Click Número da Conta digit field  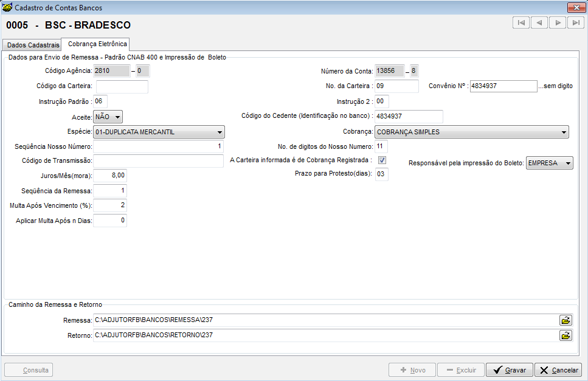414,71
